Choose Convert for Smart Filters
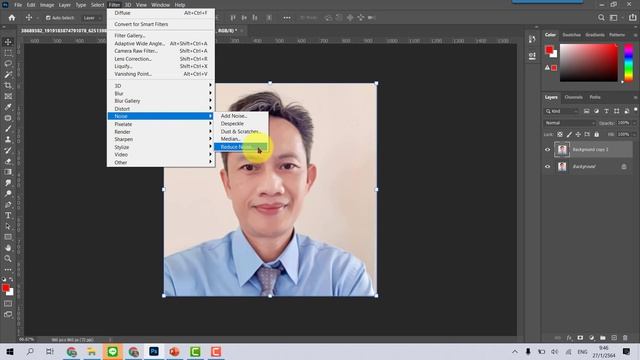This screenshot has height=360, width=640. (160, 24)
